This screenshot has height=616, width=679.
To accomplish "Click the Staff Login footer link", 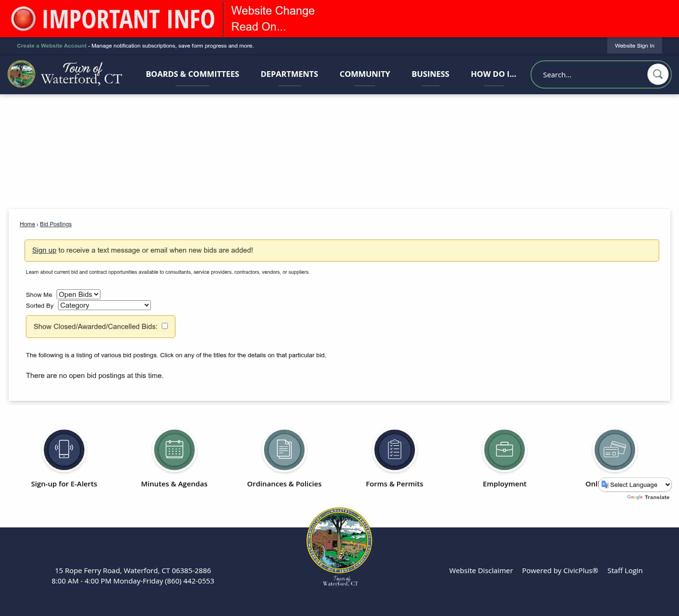I will [625, 570].
